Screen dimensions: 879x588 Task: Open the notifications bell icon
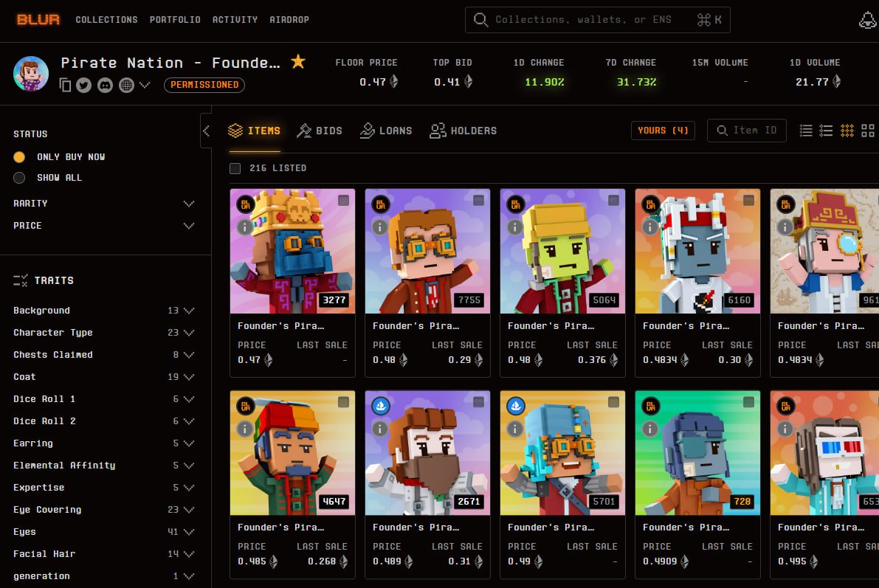coord(868,20)
